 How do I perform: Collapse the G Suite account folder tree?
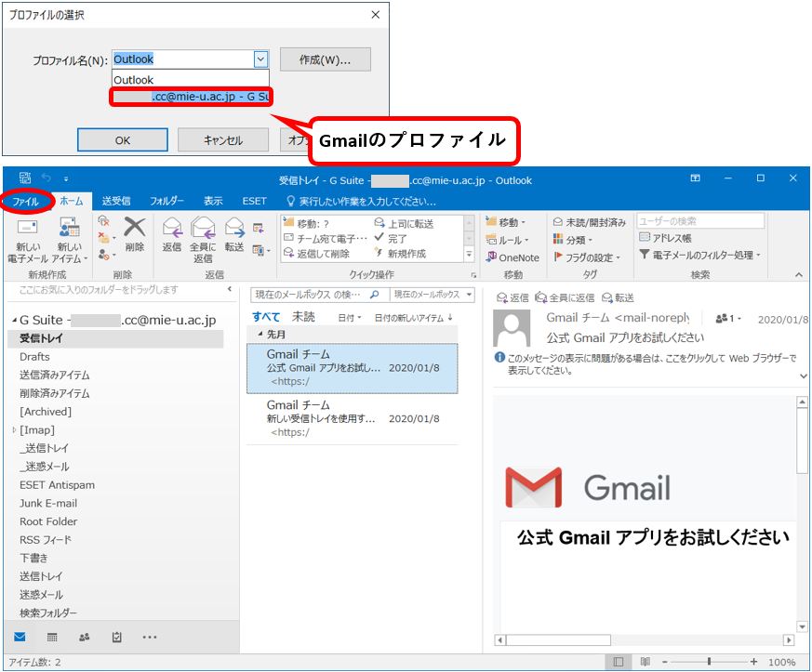click(x=14, y=321)
